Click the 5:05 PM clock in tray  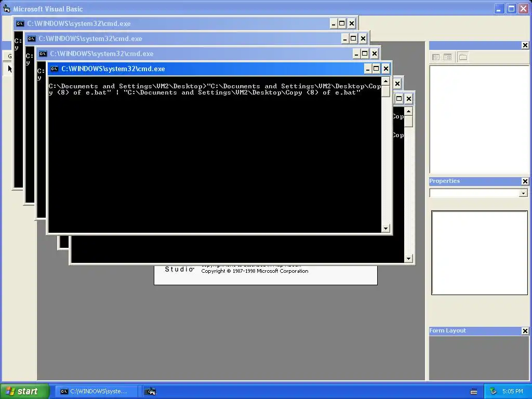tap(513, 391)
